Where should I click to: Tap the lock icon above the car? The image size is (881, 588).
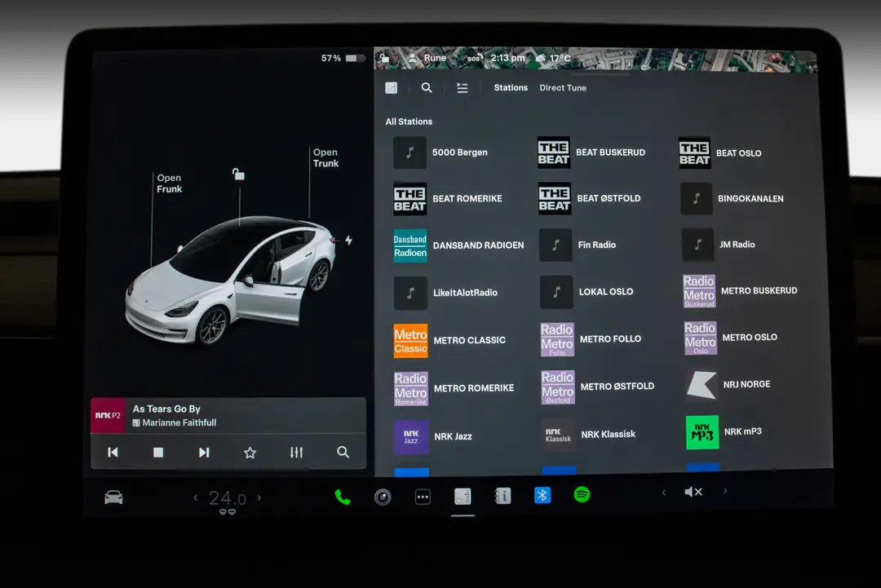click(x=237, y=174)
